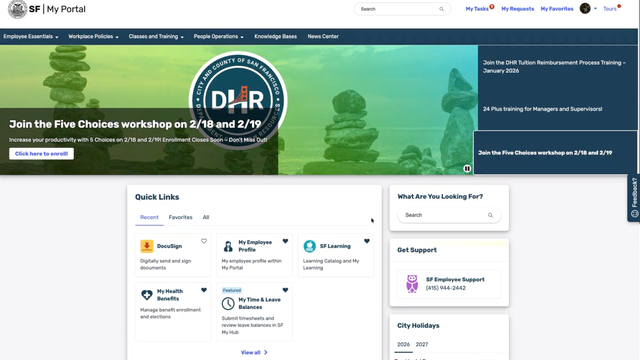Click the Feedback smiley icon
640x360 pixels.
[x=634, y=214]
